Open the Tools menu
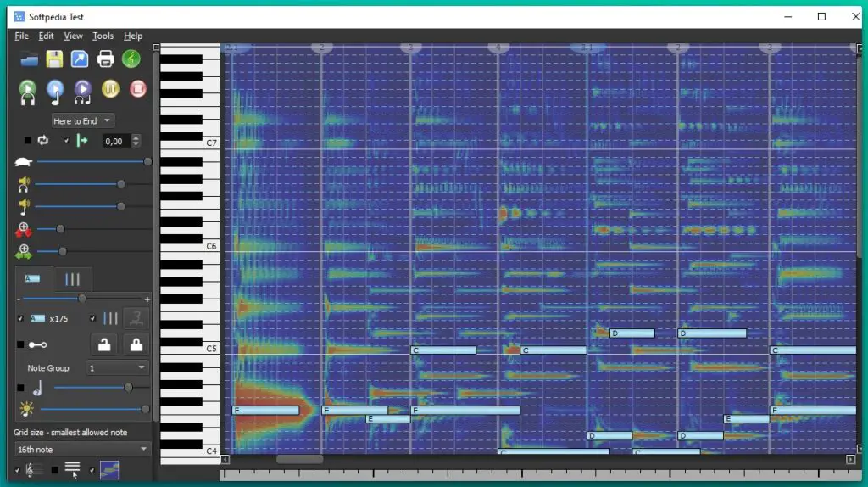Viewport: 868px width, 487px height. [x=103, y=36]
